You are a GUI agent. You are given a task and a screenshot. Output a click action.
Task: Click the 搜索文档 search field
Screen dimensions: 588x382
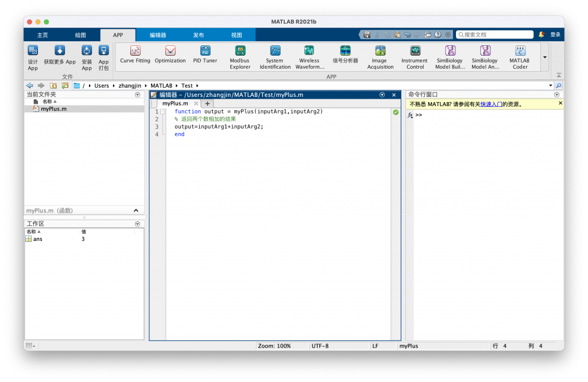click(x=494, y=35)
